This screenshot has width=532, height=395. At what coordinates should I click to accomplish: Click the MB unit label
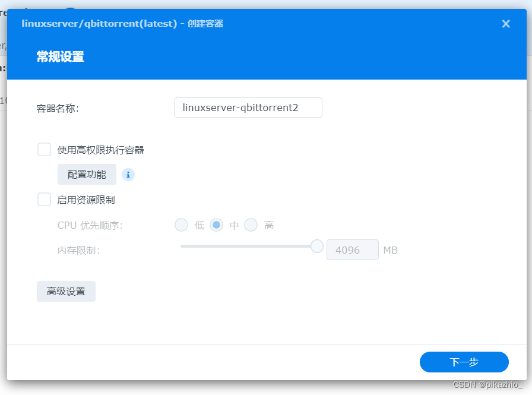(391, 250)
